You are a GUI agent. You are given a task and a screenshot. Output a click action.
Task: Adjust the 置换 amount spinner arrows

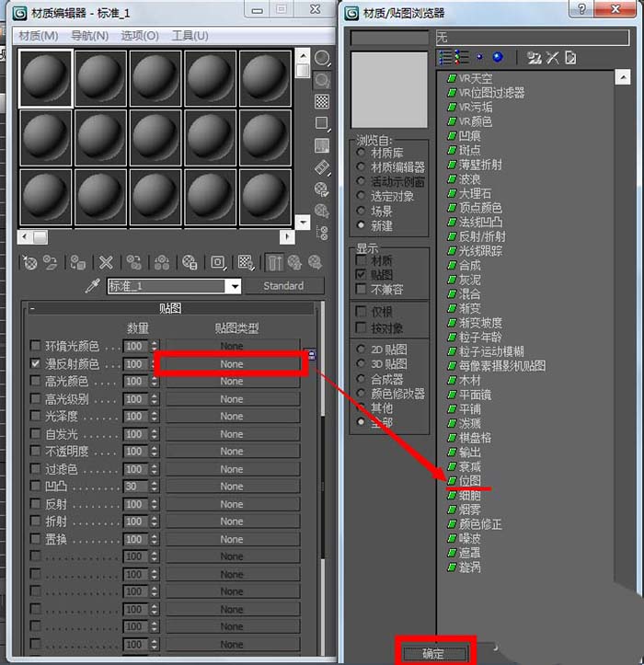pos(155,539)
